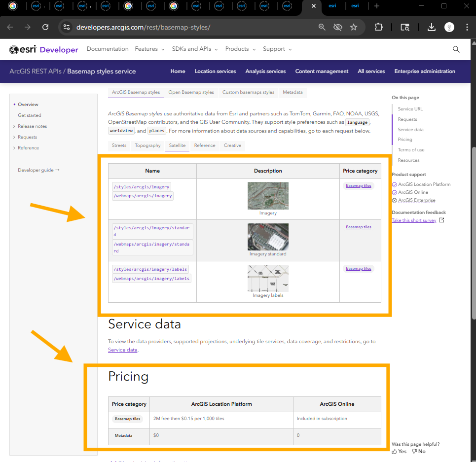Click /webmaps/arcgis/imagery/labels path
Image resolution: width=476 pixels, height=462 pixels.
pyautogui.click(x=151, y=279)
